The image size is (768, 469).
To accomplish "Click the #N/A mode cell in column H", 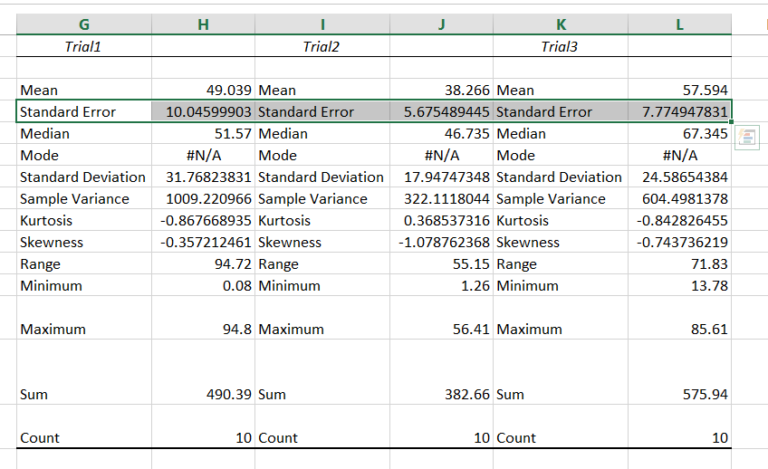I will point(203,155).
